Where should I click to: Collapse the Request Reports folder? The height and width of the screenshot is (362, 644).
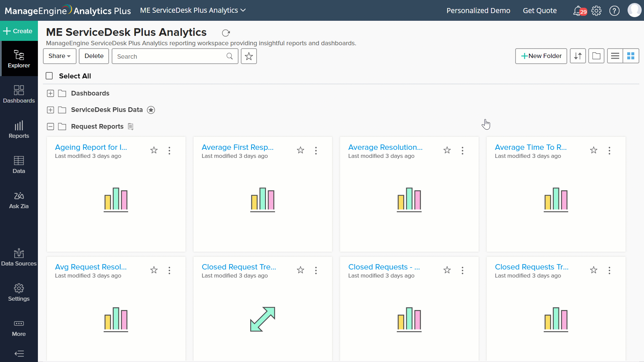[50, 127]
